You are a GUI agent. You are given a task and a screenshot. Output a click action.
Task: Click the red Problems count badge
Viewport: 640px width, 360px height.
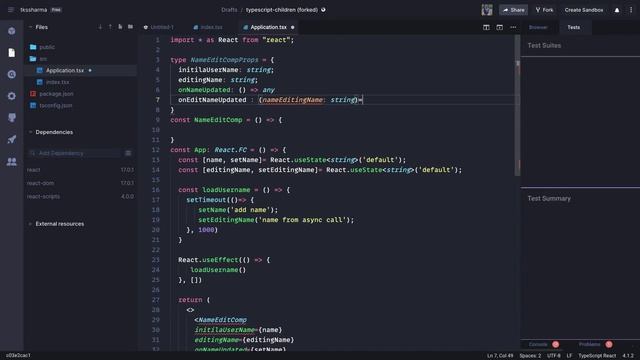pos(609,344)
